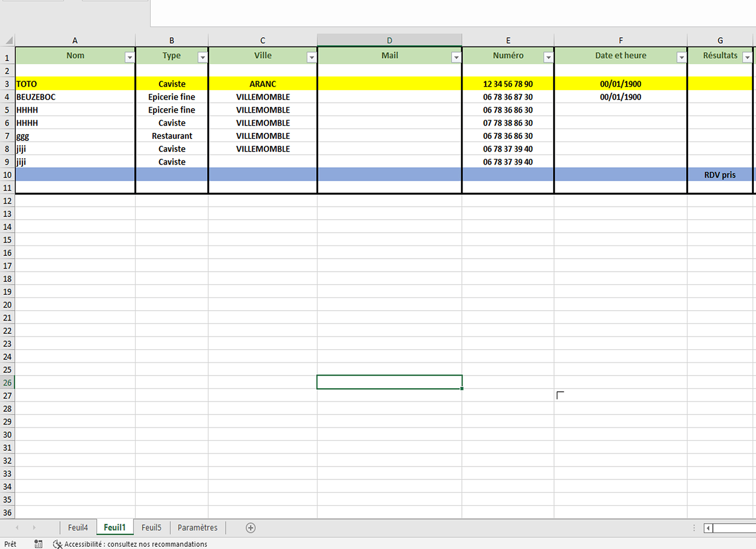The width and height of the screenshot is (756, 549).
Task: Click the Date et heure header cell
Action: pos(620,55)
